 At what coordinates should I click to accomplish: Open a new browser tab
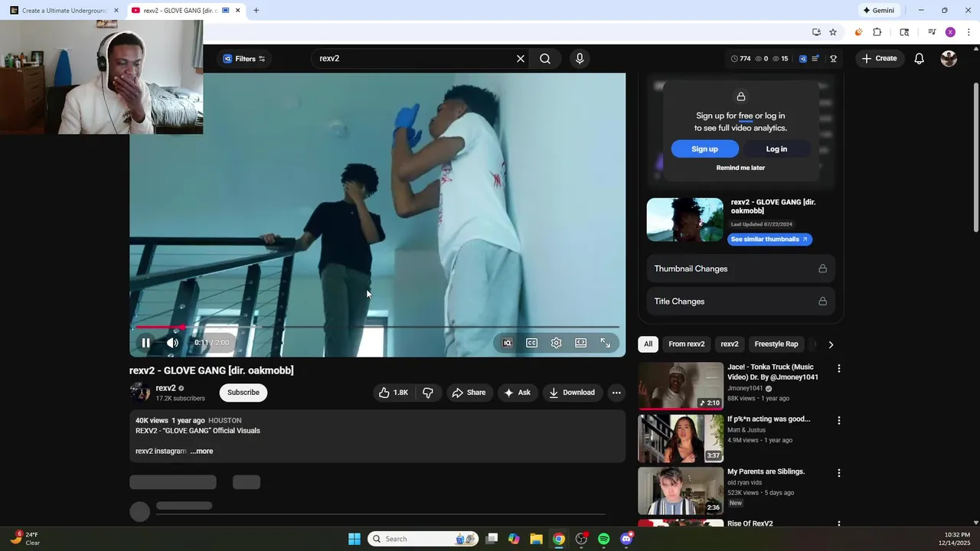click(x=256, y=11)
